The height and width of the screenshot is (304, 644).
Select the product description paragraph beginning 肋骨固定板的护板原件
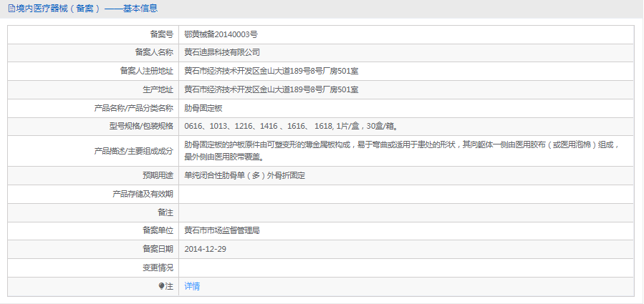402,151
